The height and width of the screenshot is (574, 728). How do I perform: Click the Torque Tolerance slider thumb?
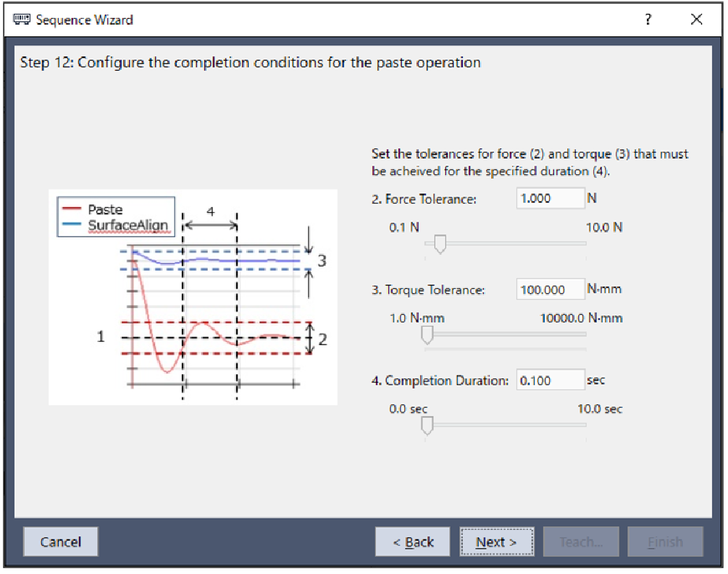coord(427,336)
